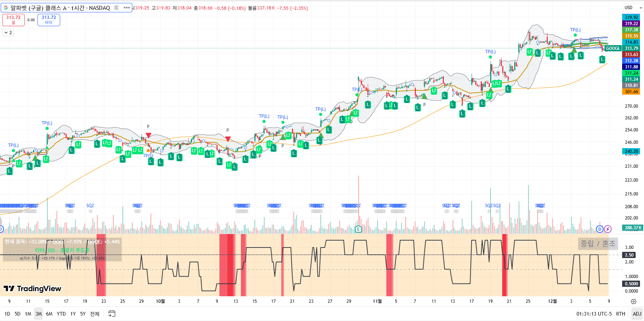Click the gray 310.81 price label

pyautogui.click(x=631, y=86)
